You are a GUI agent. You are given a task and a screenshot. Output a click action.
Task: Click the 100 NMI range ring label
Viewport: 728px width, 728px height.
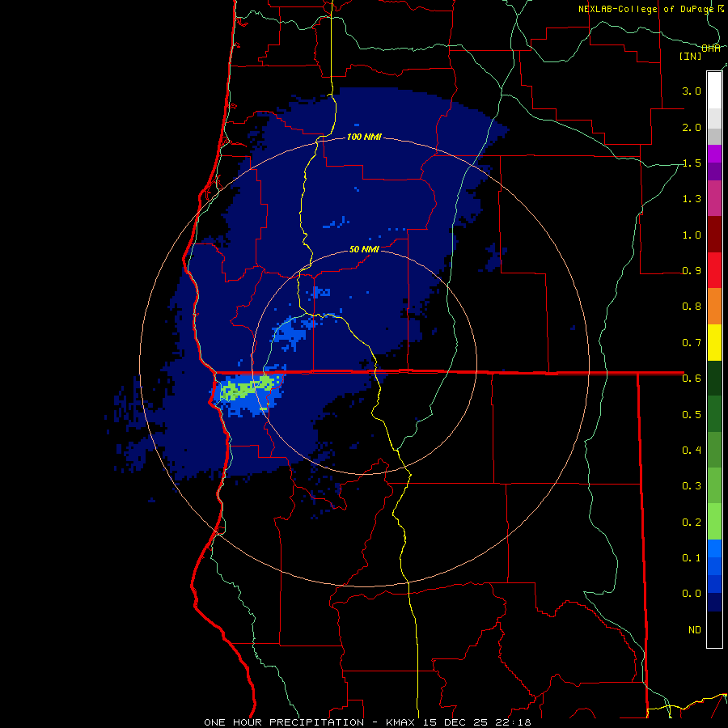364,137
